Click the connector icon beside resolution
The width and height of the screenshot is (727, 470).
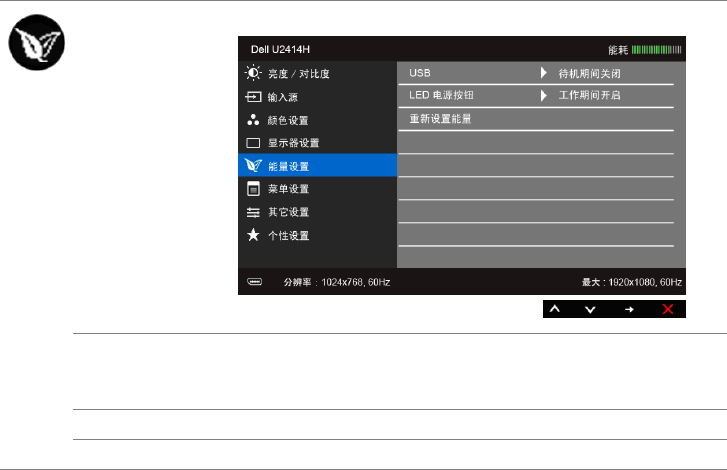[255, 282]
